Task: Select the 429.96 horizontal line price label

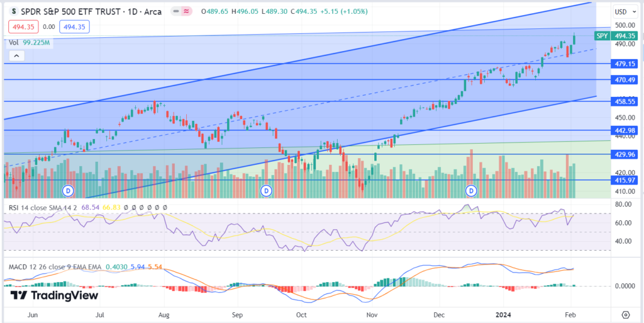Action: point(625,154)
